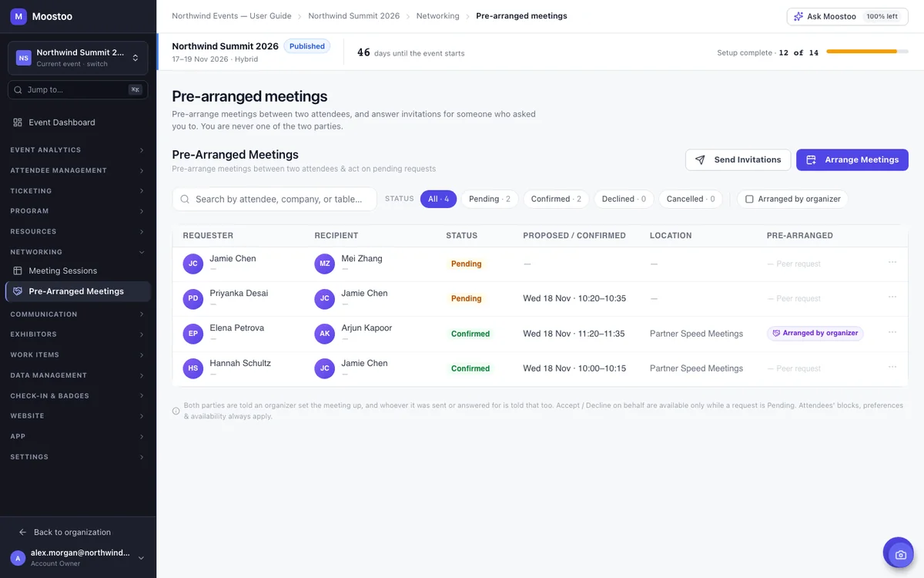Expand the Data Management section

click(78, 375)
